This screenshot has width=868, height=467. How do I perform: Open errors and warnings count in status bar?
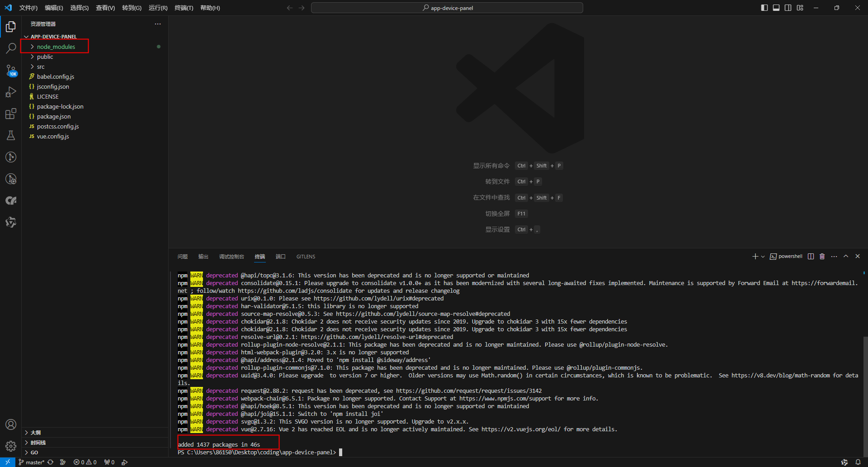point(85,462)
